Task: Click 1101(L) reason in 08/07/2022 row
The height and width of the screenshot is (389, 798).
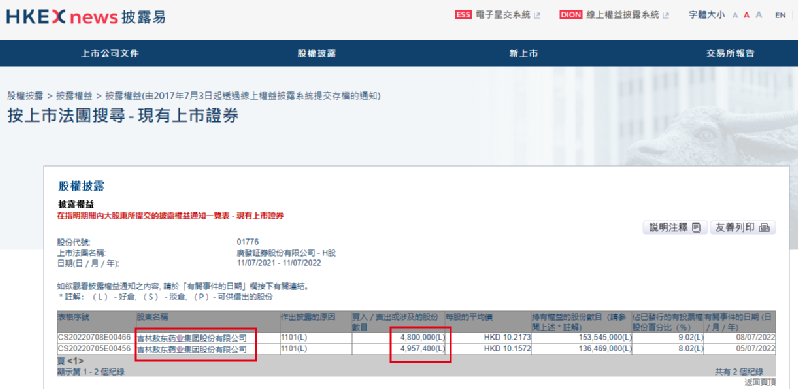Action: 294,338
